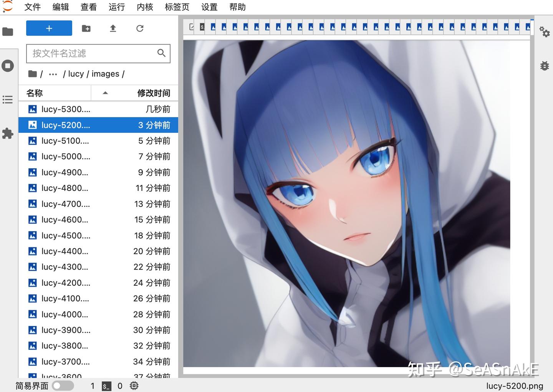
Task: Open the table of contents panel
Action: coord(8,99)
